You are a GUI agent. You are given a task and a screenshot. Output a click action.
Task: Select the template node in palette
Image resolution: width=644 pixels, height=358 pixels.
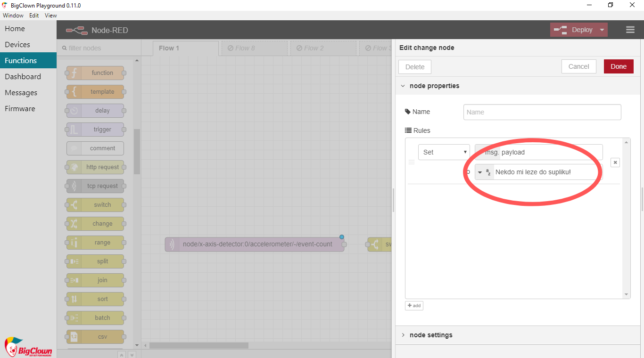[95, 92]
